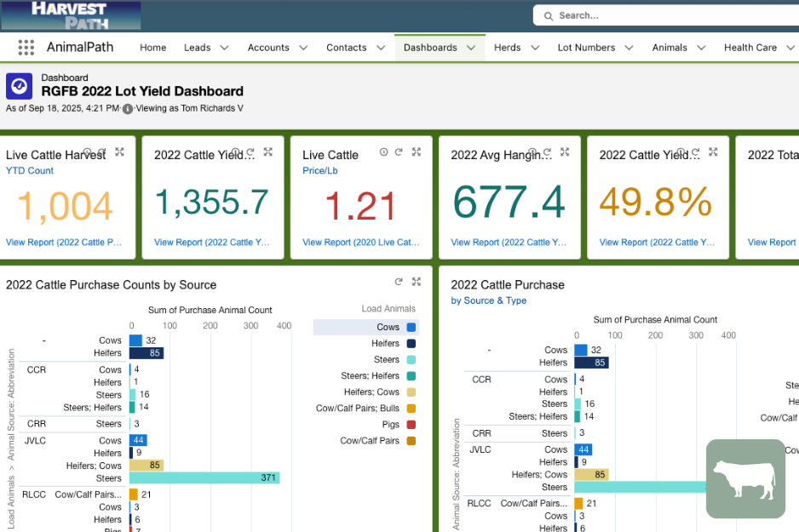799x532 pixels.
Task: Open View Report in 2022 Tota... widget
Action: 772,243
